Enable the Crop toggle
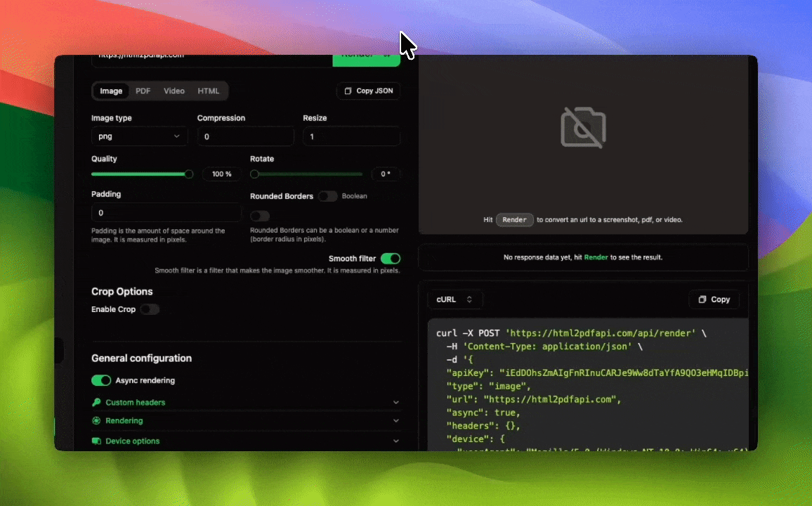812x506 pixels. (150, 309)
